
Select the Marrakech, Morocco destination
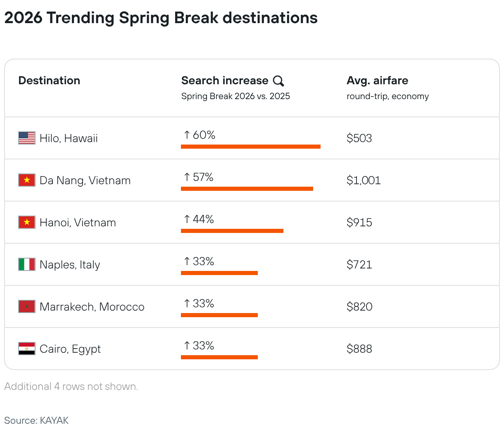[92, 307]
